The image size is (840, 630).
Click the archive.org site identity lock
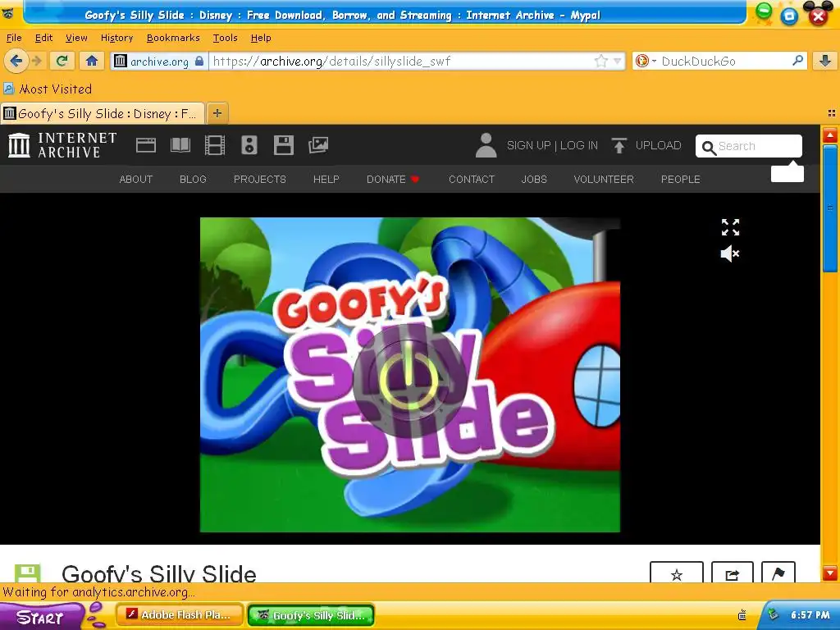pyautogui.click(x=199, y=61)
